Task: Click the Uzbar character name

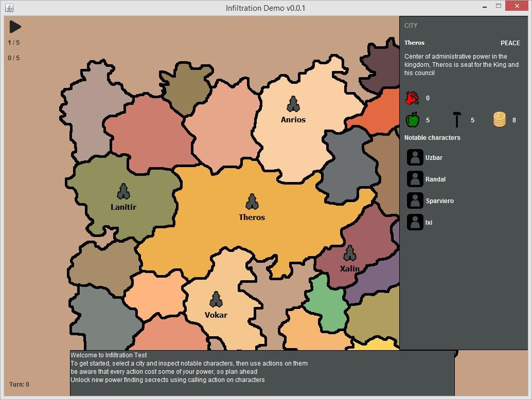Action: 434,158
